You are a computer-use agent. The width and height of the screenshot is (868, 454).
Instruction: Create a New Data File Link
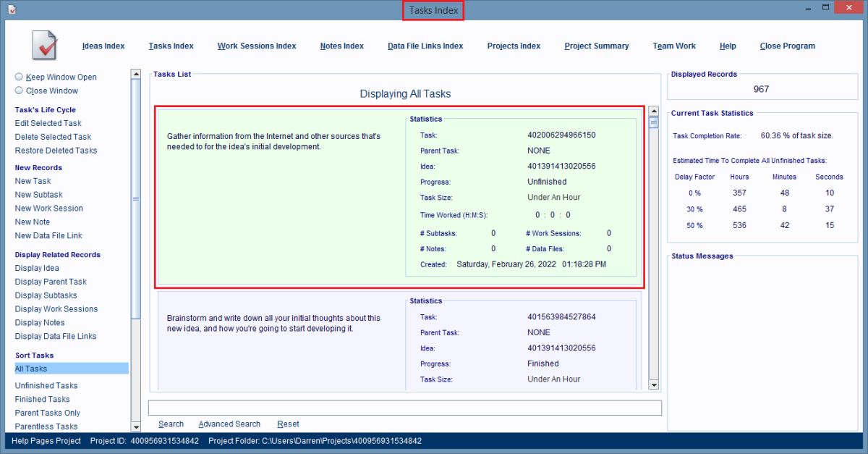point(48,236)
